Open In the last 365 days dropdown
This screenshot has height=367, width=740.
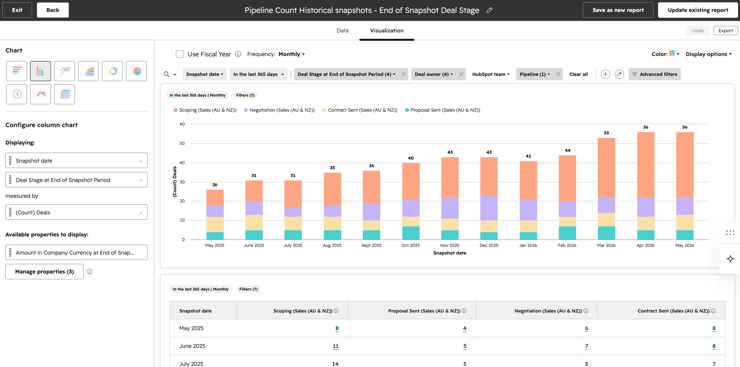259,74
